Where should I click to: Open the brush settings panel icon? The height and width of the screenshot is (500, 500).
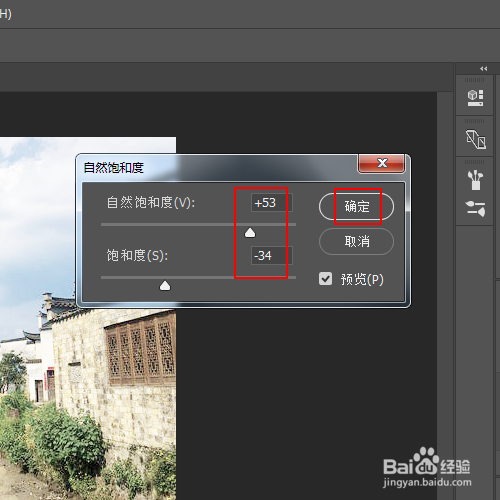coord(475,208)
